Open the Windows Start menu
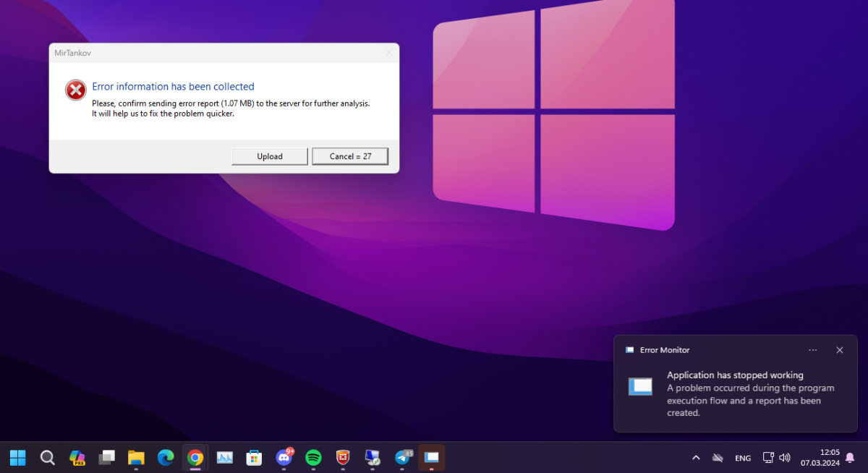Screen dimensions: 868x473 pyautogui.click(x=18, y=457)
